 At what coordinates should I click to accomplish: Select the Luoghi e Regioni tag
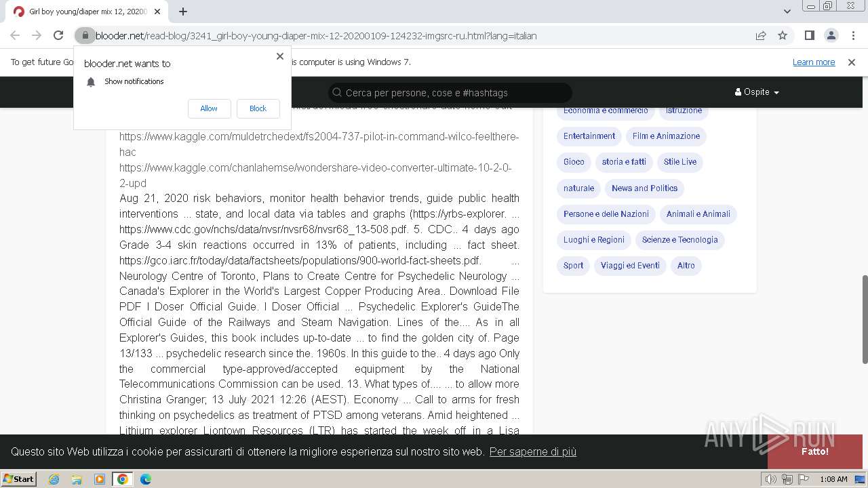(x=594, y=240)
